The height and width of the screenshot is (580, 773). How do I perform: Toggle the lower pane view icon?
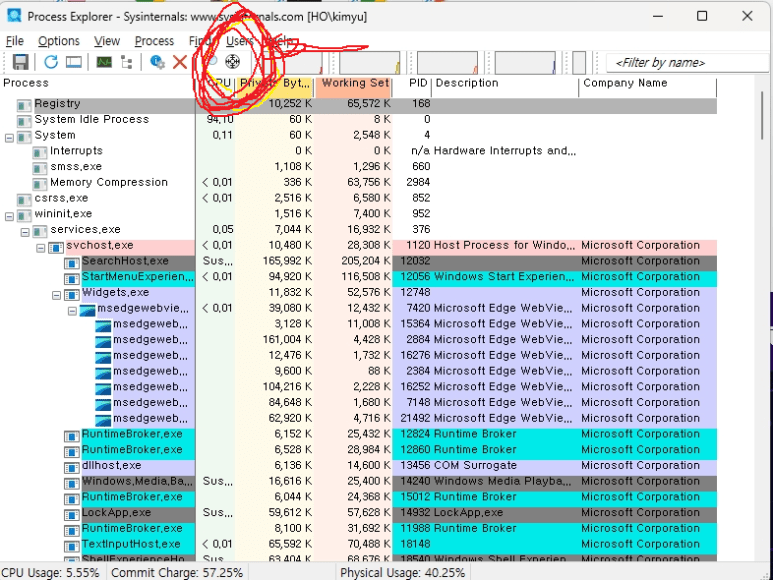click(74, 62)
